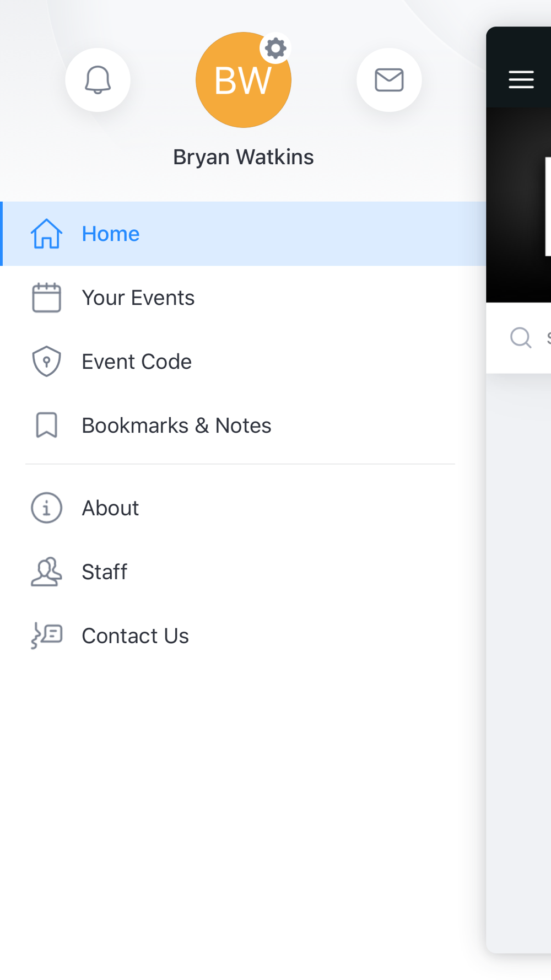Go to Bookmarks & Notes

pos(243,426)
